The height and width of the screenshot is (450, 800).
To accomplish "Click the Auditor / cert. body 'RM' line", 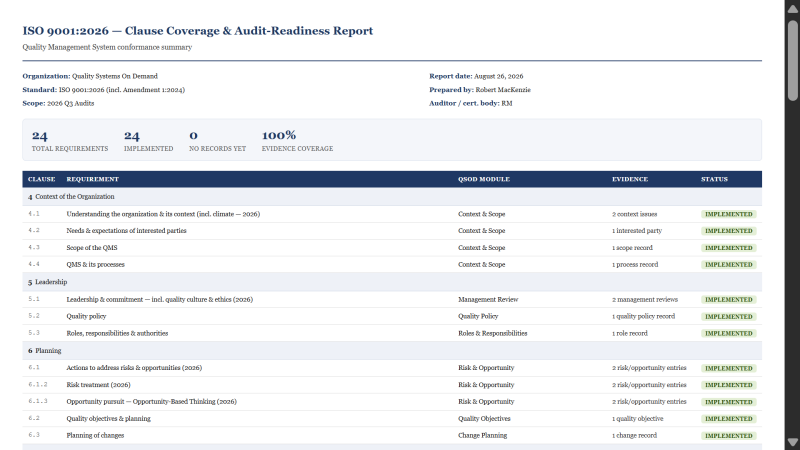I will click(470, 103).
